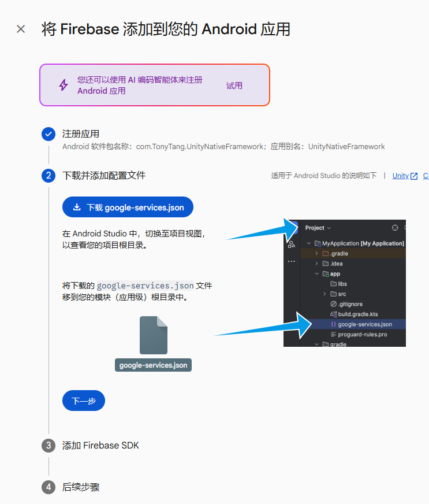Click the 试用 (try) button in AI banner
The width and height of the screenshot is (429, 504).
click(x=234, y=86)
